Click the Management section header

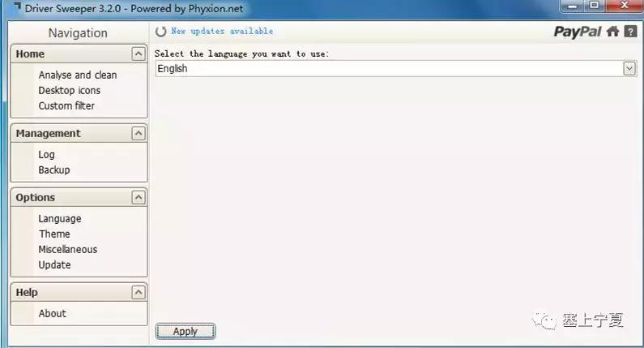click(x=79, y=133)
